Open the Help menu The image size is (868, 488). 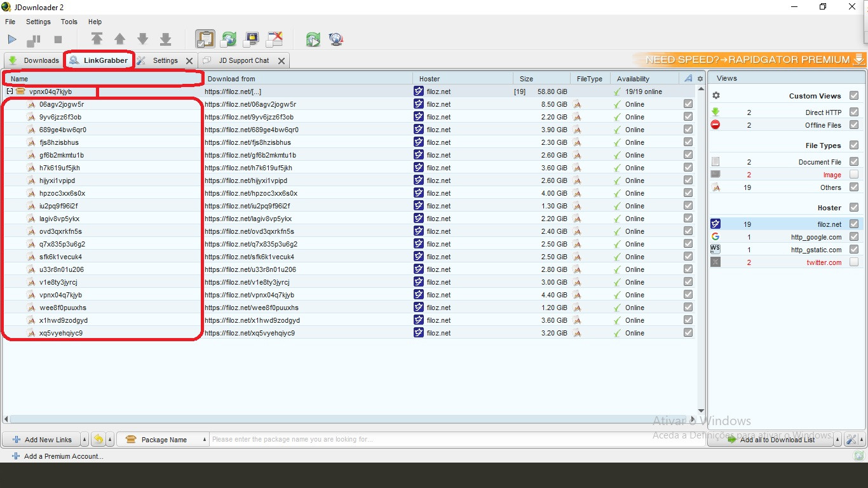pos(95,22)
